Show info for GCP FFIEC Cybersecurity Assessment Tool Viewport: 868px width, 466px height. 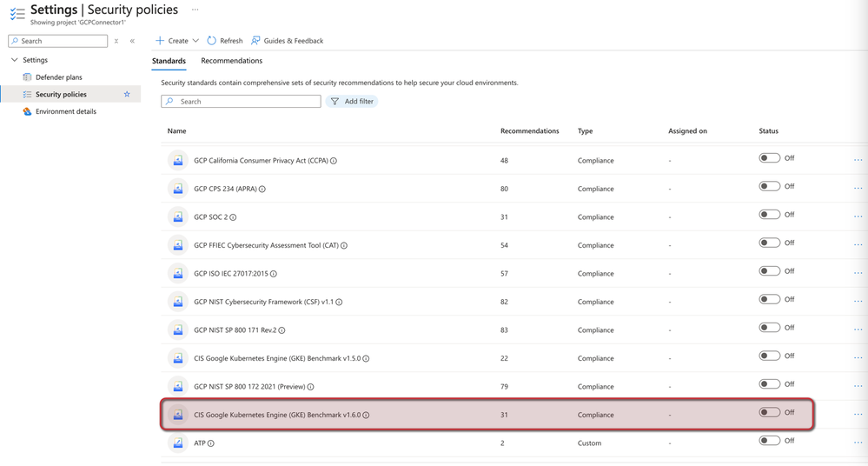[x=344, y=245]
